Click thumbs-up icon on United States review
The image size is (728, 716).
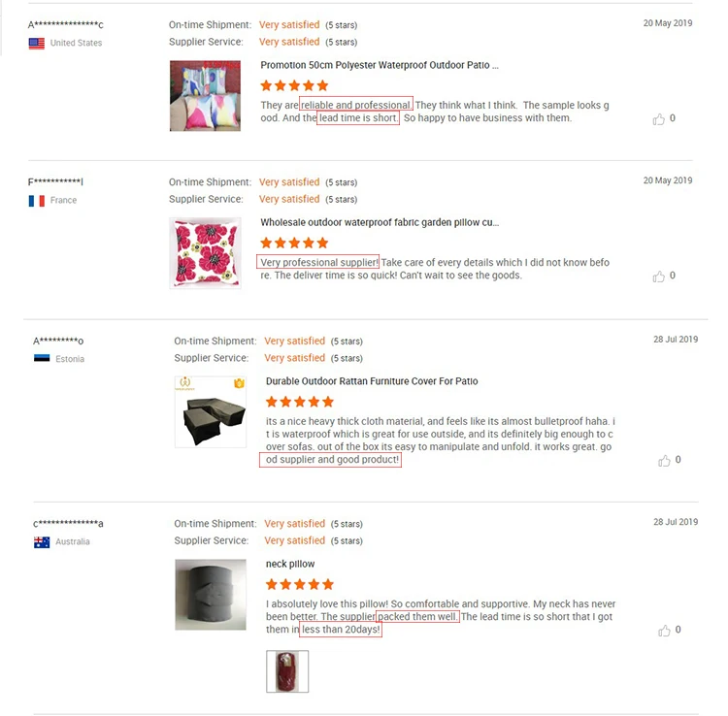tap(659, 119)
